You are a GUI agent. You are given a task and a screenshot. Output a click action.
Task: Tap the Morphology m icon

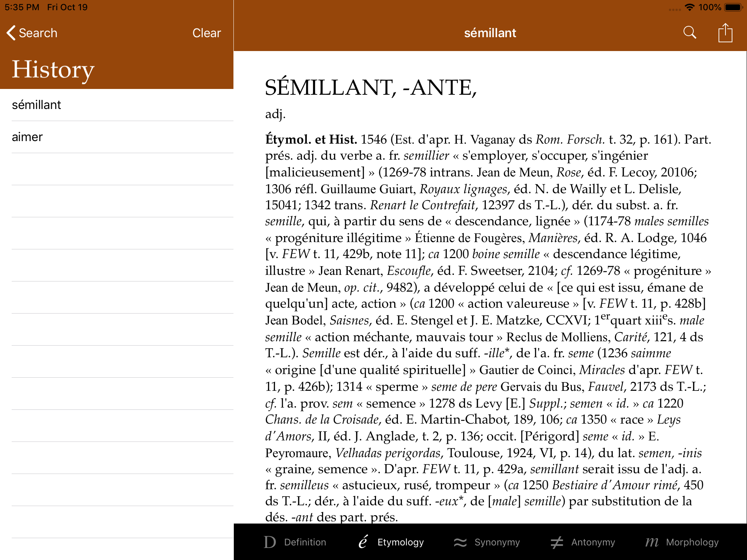652,542
